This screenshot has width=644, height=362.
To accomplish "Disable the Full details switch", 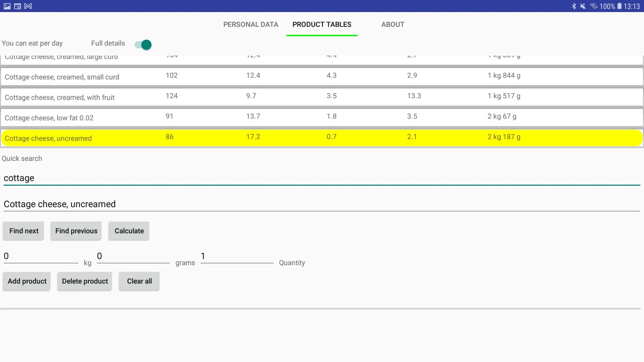I will pos(143,45).
